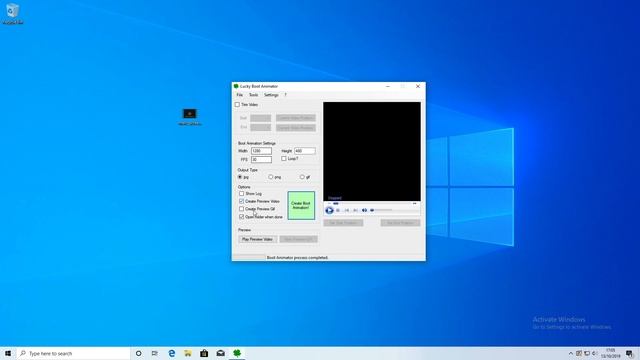Click the FPS input field
This screenshot has height=360, width=640.
pyautogui.click(x=261, y=160)
